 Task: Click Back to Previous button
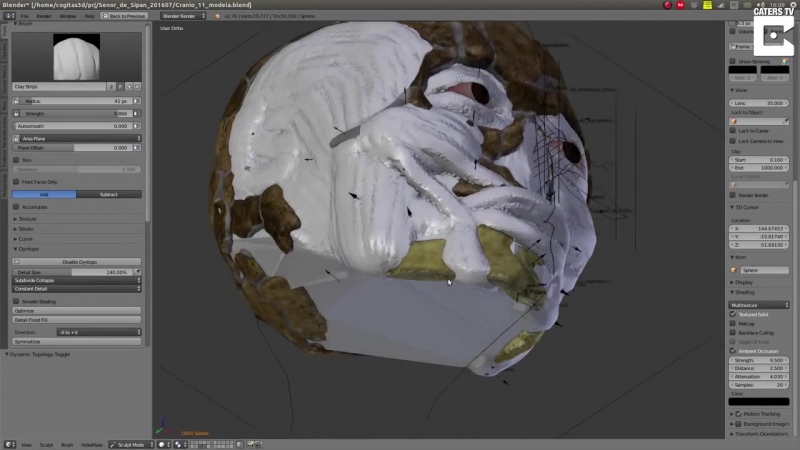(124, 16)
